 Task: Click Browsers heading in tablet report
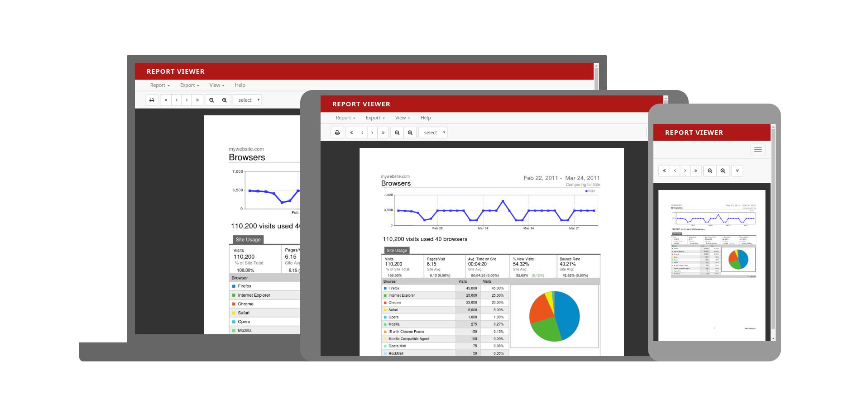tap(396, 183)
